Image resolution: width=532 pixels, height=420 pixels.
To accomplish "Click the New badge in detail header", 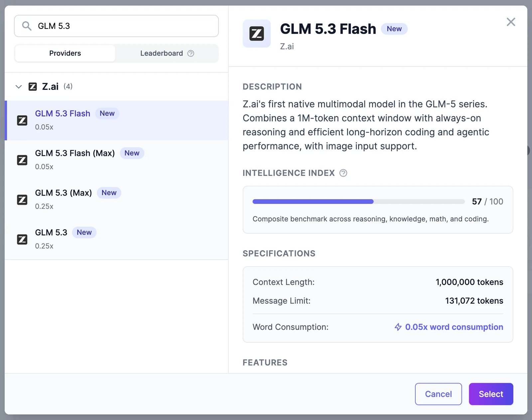I will (394, 29).
